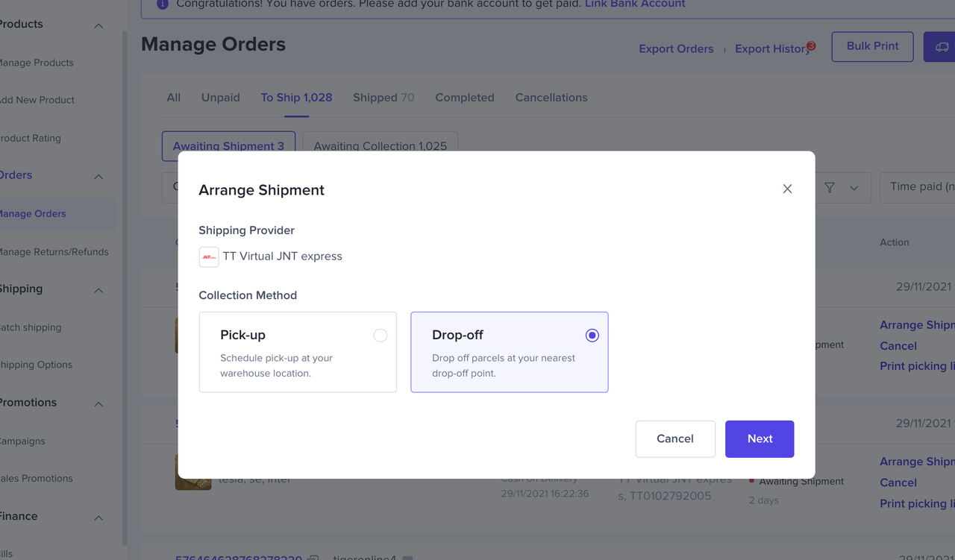Collapse the Shipping sidebar section
This screenshot has width=955, height=560.
(x=98, y=290)
